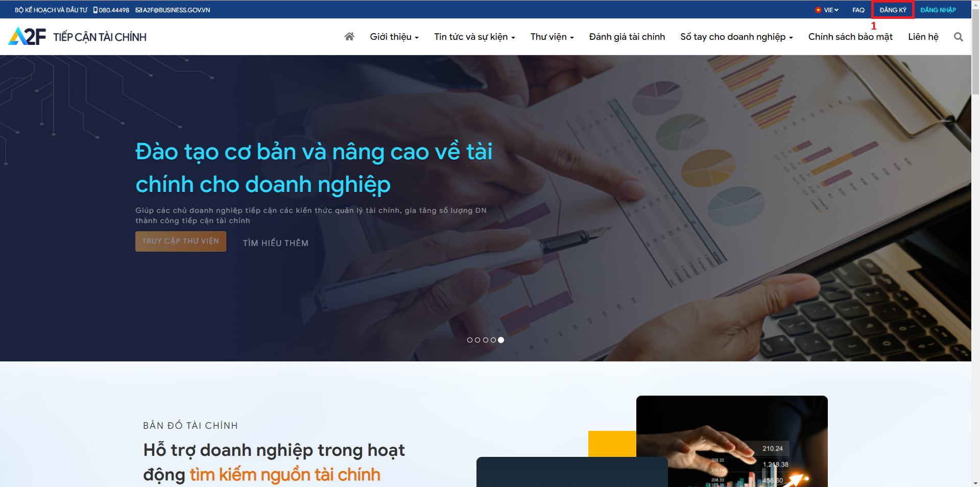Click the ĐĂNG KÝ register link

click(x=893, y=10)
